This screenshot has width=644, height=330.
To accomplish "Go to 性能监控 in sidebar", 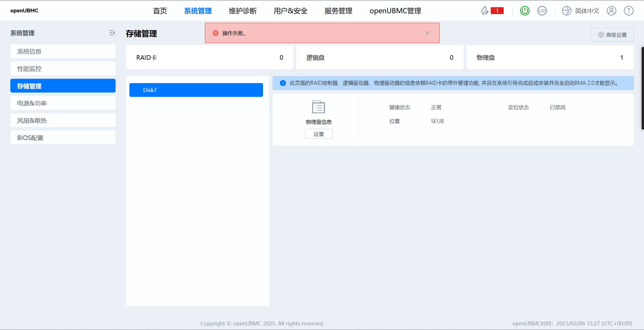I will point(63,69).
